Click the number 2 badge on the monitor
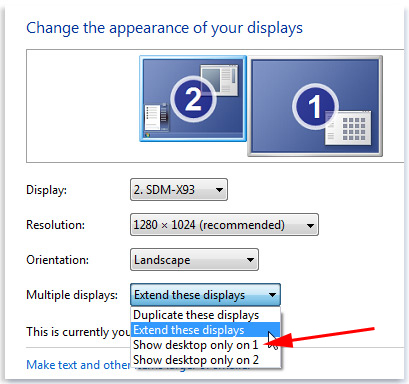Screen dimensions: 409x384 pos(193,99)
